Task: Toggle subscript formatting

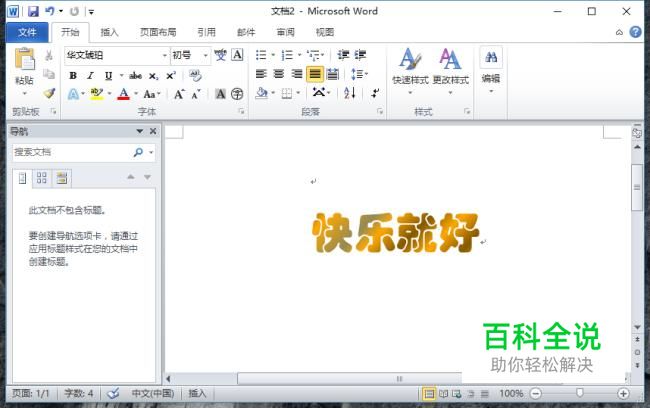Action: [x=153, y=76]
